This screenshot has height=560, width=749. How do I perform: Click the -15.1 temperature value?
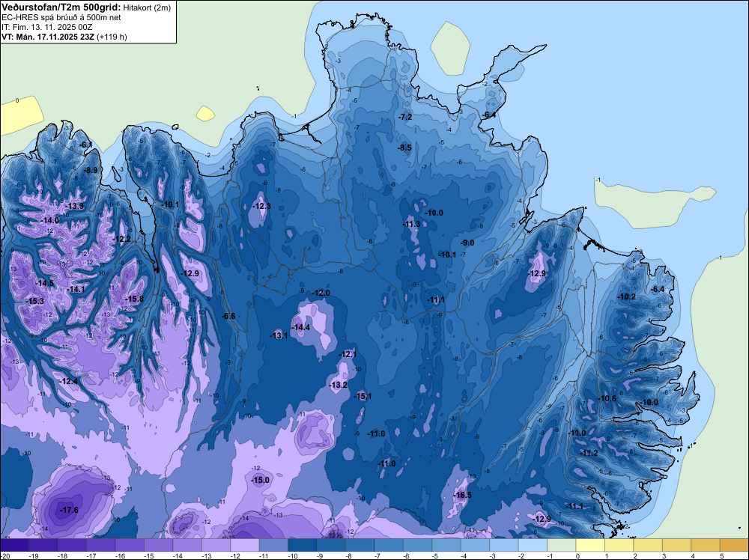tap(363, 396)
